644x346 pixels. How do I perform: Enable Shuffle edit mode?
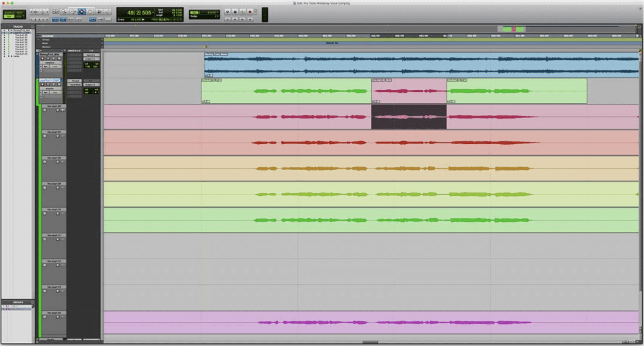click(9, 12)
